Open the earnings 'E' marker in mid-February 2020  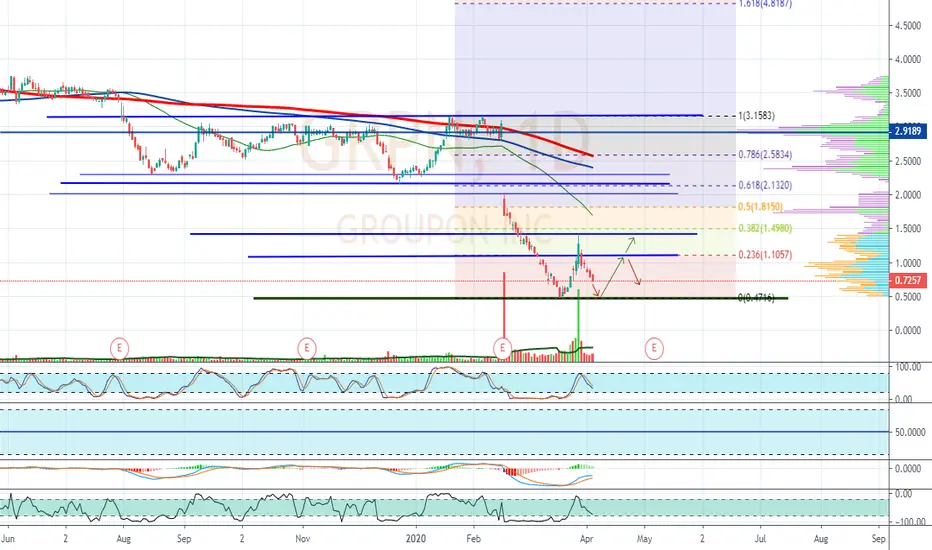coord(503,348)
